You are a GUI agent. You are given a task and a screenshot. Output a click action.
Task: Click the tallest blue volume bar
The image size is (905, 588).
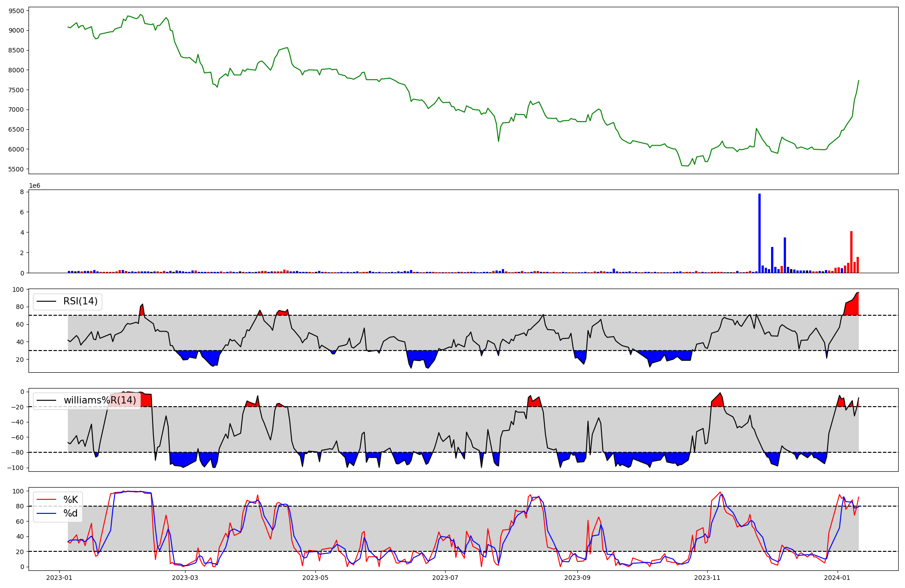(759, 233)
